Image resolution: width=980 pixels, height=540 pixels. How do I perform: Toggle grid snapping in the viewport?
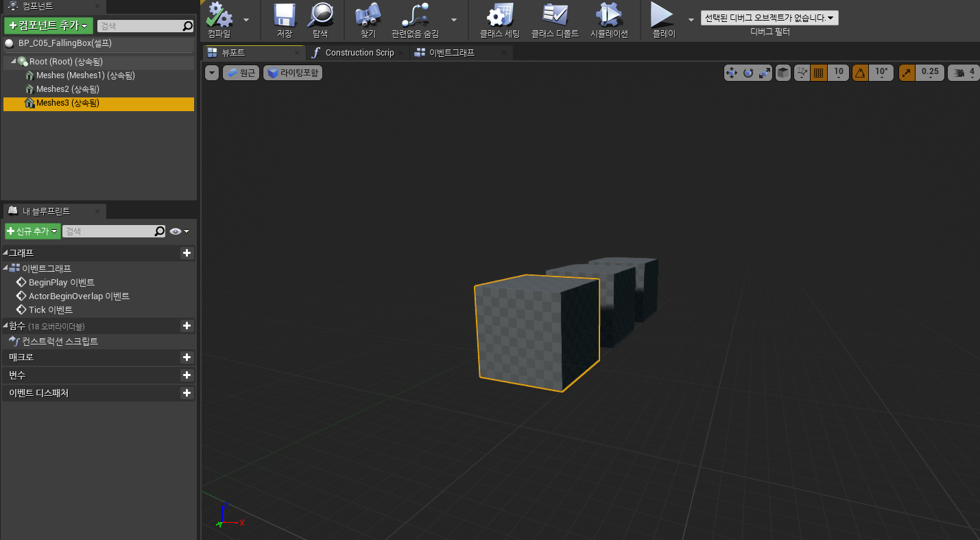817,72
